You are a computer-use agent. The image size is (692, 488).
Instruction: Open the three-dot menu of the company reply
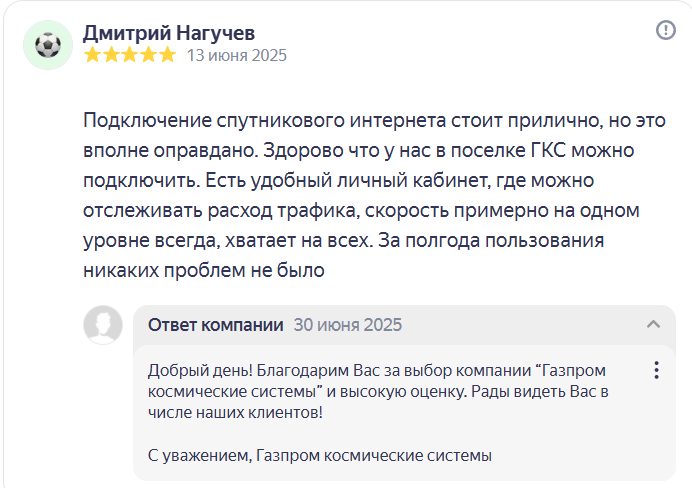(x=657, y=370)
